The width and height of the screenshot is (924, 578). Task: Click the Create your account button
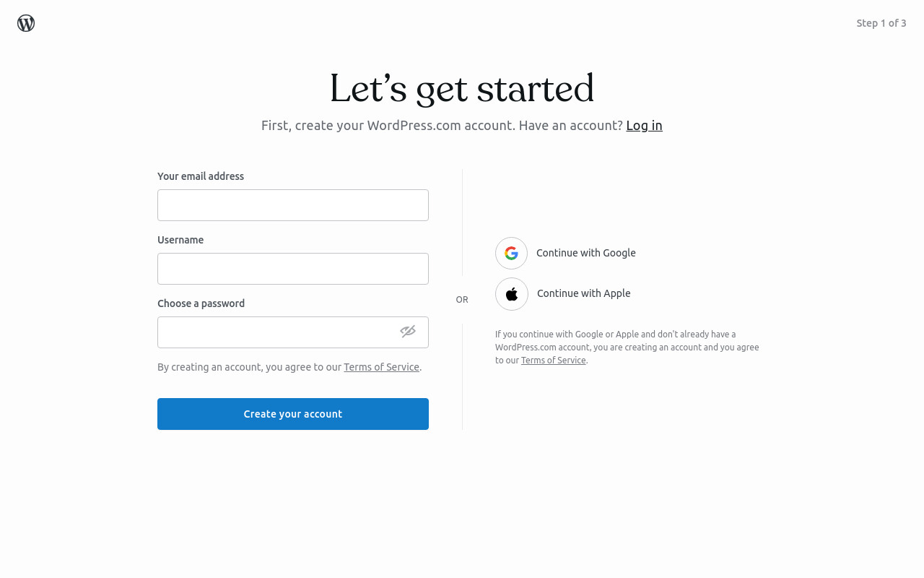[x=293, y=414]
